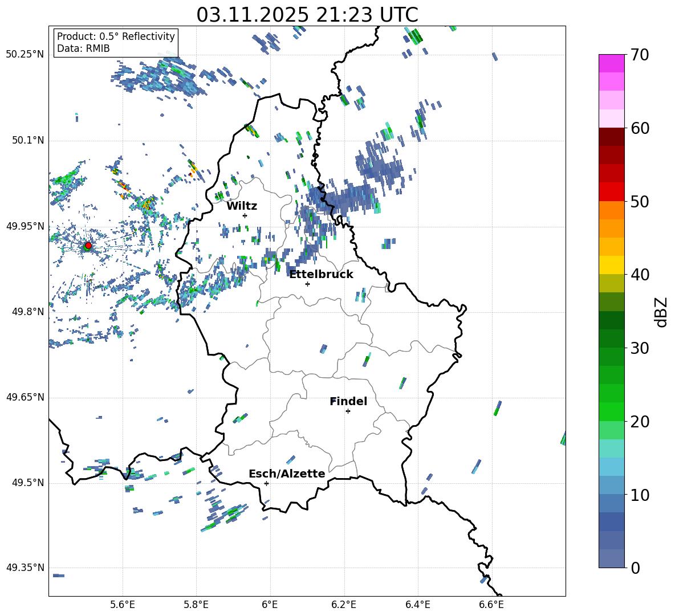The height and width of the screenshot is (616, 675).
Task: Click the 30 value on colorbar
Action: tap(640, 348)
